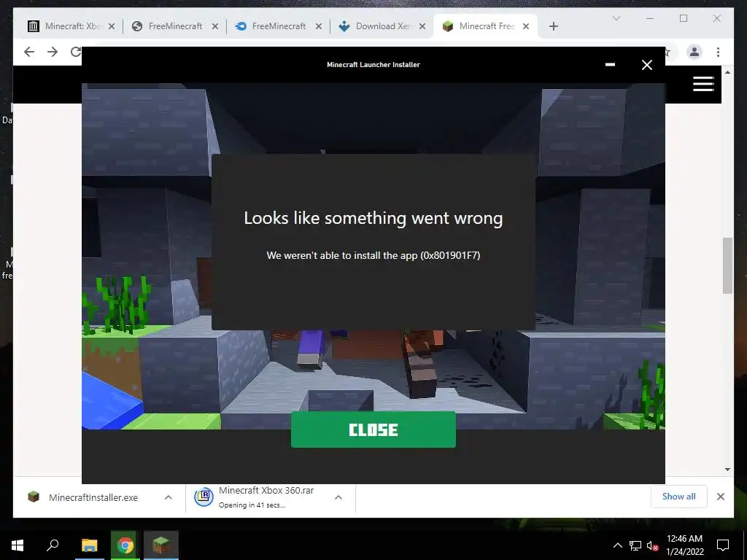Open the Windows Start menu
747x560 pixels.
pos(18,545)
